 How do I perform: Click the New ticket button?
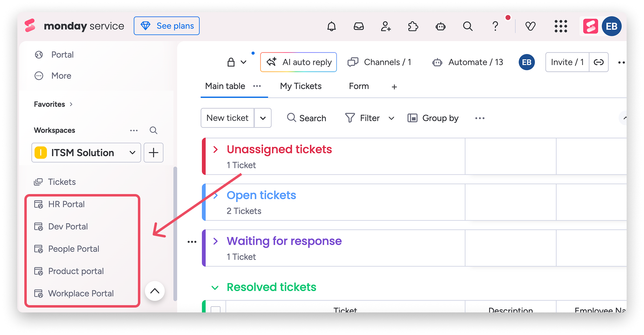pos(228,118)
